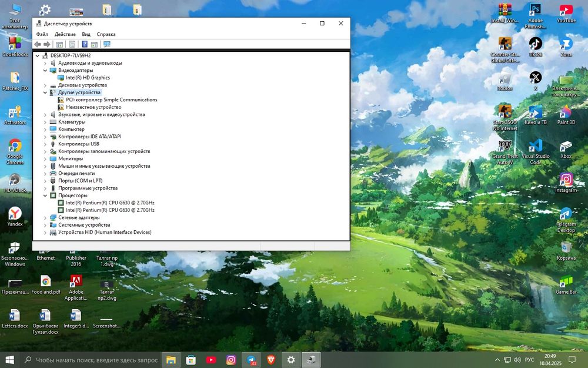The height and width of the screenshot is (368, 588).
Task: Select the X desktop icon
Action: (x=536, y=81)
